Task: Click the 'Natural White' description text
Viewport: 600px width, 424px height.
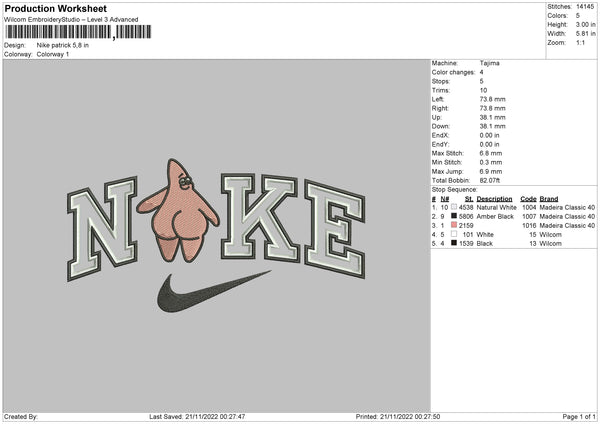Action: tap(497, 207)
